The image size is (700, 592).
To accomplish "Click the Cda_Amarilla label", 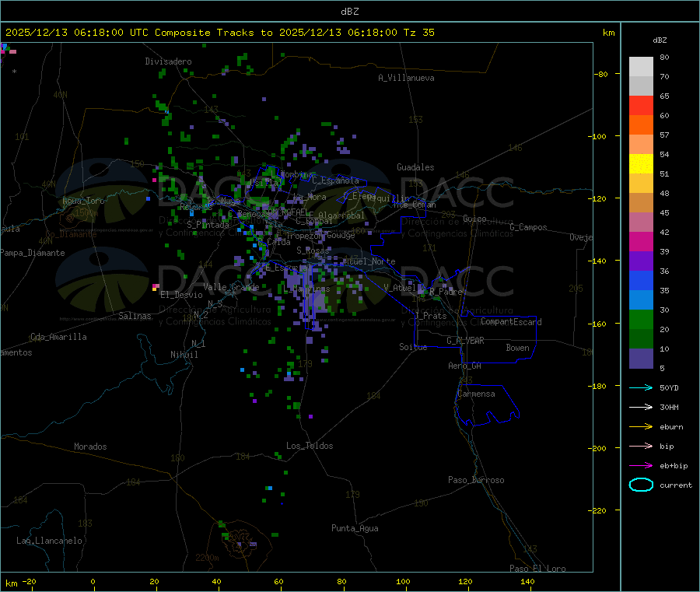I will point(58,337).
